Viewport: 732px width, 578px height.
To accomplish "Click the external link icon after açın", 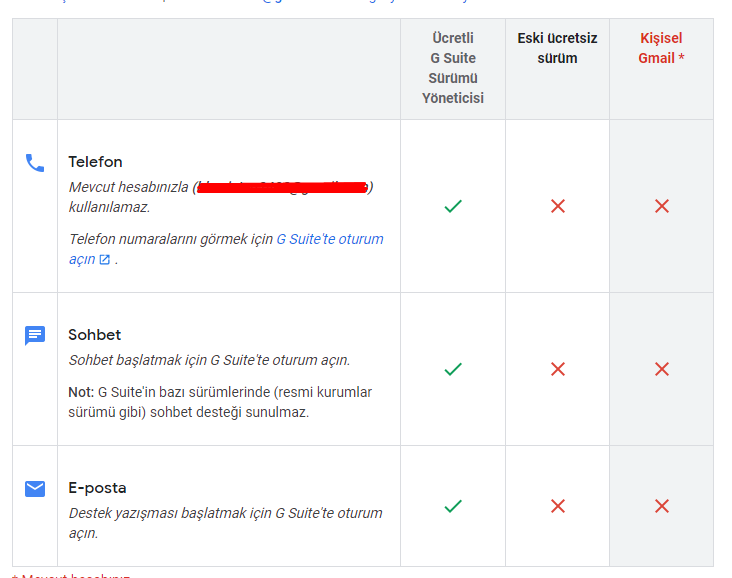I will (105, 260).
